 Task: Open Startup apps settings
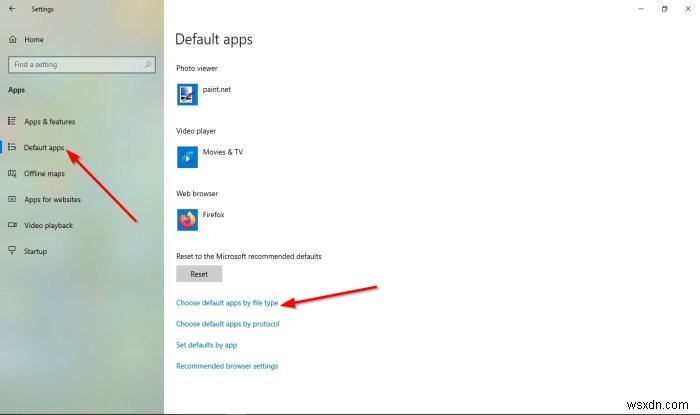pos(35,251)
